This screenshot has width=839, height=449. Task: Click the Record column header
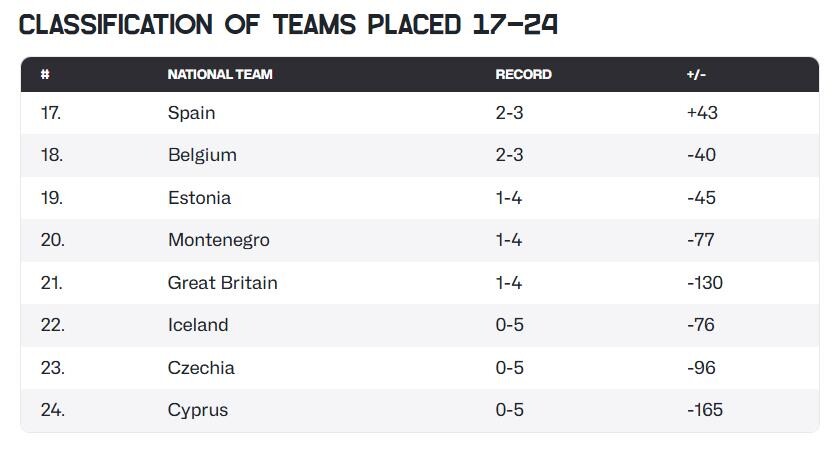click(x=523, y=74)
